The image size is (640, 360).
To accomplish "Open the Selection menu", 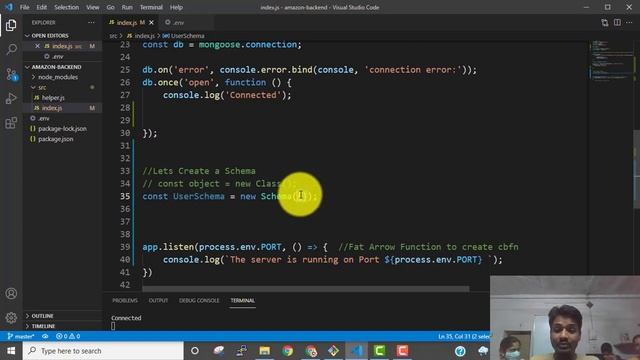I will tap(67, 7).
